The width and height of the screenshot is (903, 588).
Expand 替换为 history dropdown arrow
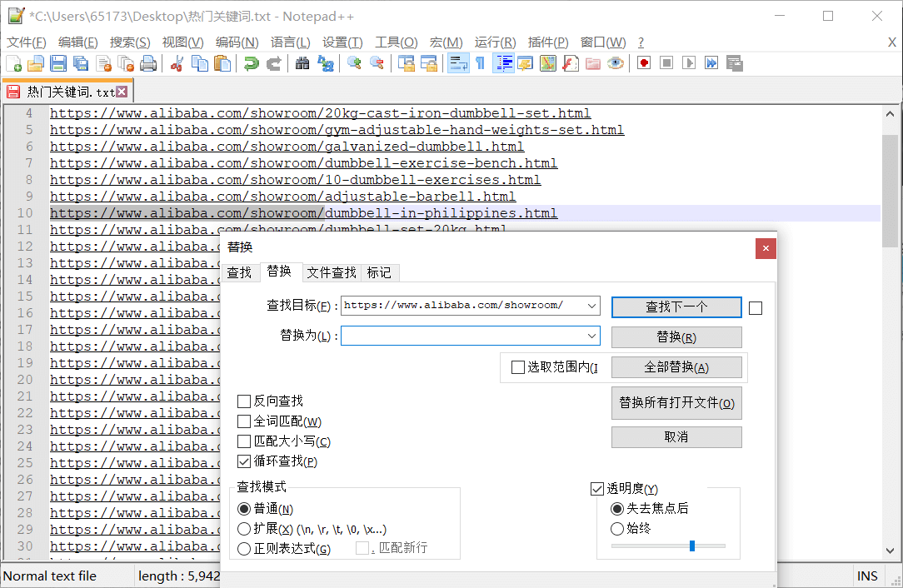(591, 336)
